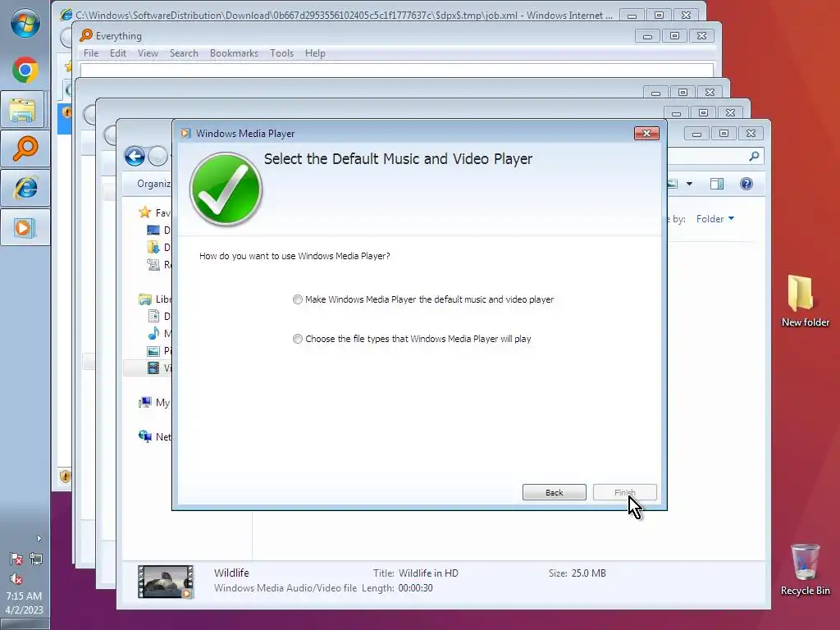Click the Back button in setup dialog
Viewport: 840px width, 630px height.
(x=554, y=492)
